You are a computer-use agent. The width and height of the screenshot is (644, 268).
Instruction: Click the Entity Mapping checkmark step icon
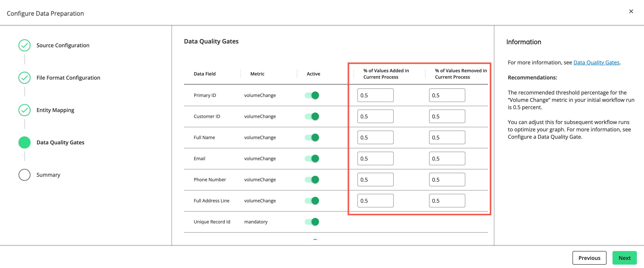[x=25, y=110]
